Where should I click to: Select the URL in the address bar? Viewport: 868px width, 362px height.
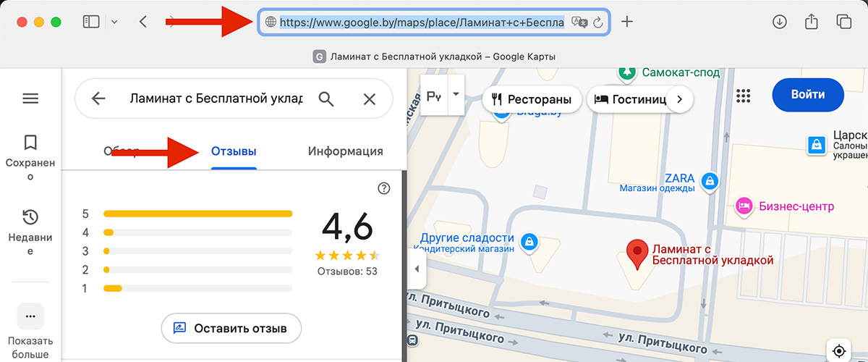[x=422, y=22]
